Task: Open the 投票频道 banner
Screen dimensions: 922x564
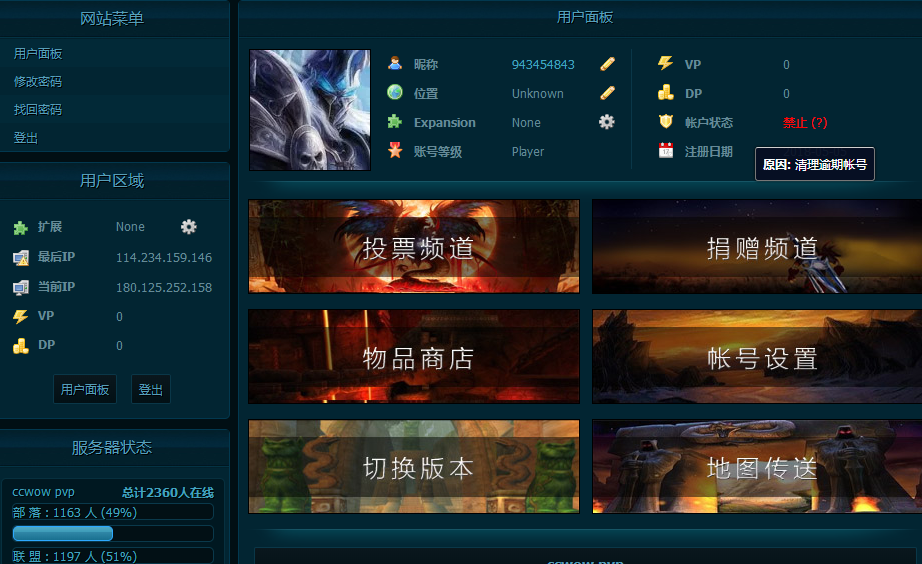Action: [x=414, y=247]
